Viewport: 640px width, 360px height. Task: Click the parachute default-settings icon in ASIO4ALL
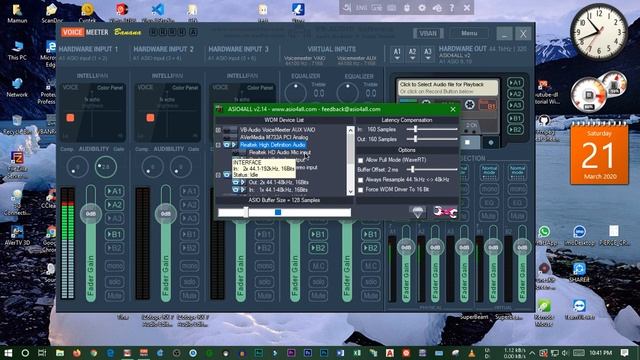tap(418, 212)
